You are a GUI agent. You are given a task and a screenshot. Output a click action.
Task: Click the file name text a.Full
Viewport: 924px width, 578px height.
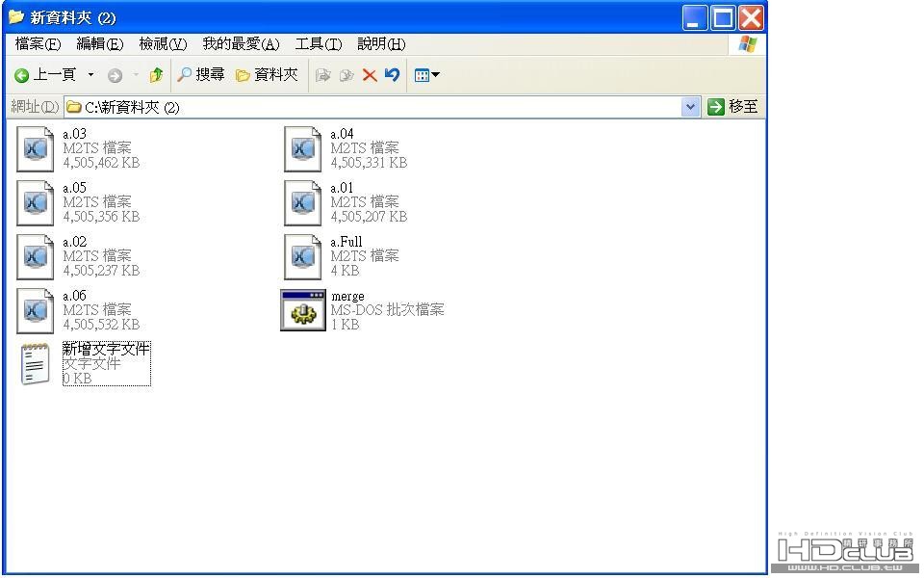click(x=346, y=242)
